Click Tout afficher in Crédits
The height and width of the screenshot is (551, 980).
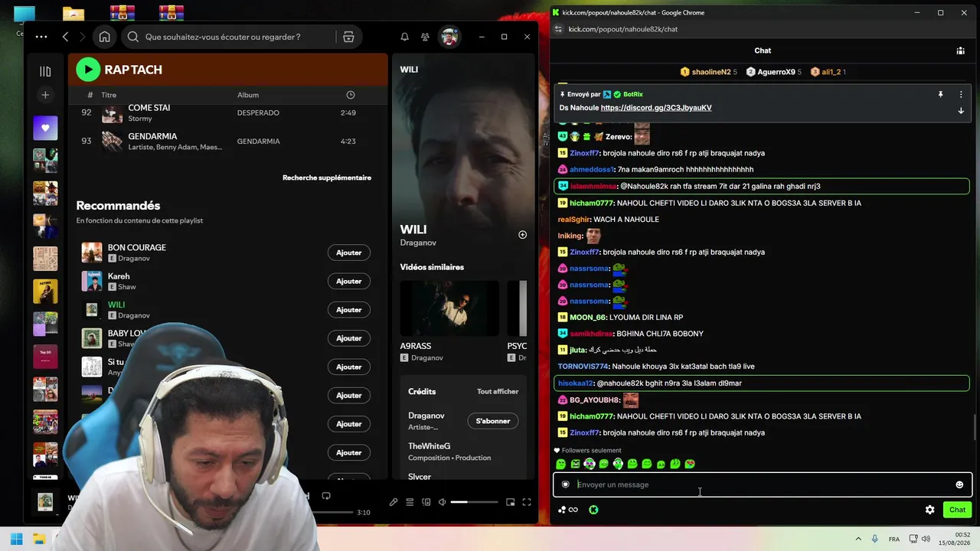(x=498, y=391)
